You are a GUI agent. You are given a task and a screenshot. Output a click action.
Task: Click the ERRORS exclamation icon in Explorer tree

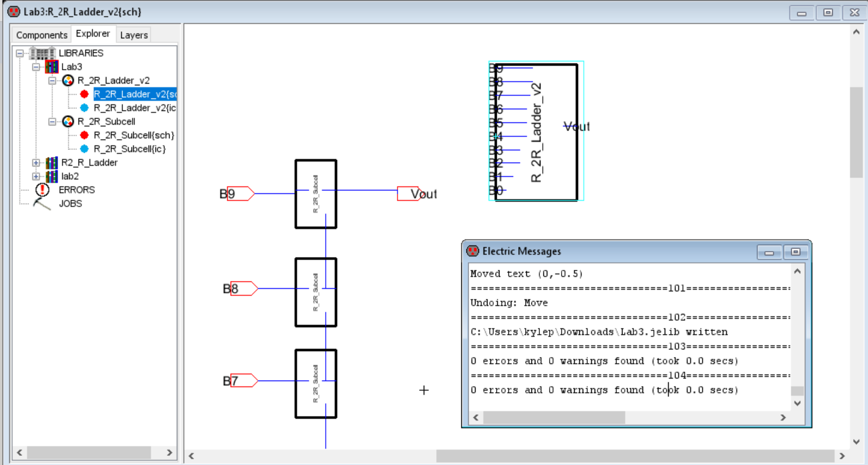[42, 190]
